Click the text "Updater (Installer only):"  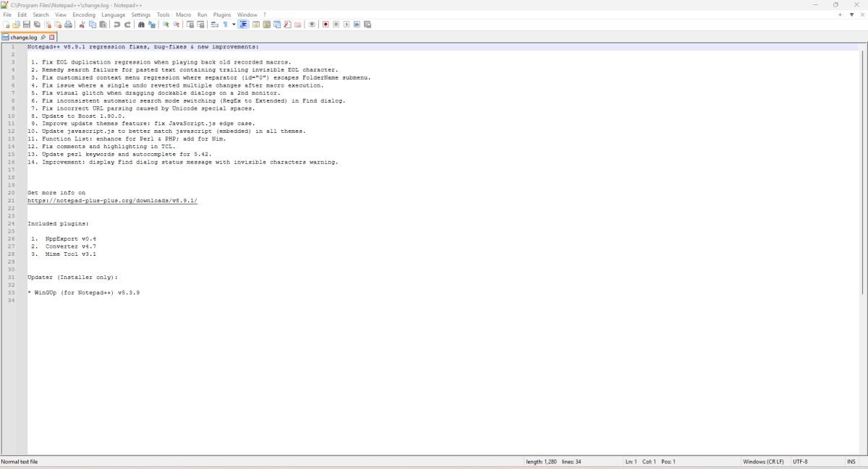[72, 277]
